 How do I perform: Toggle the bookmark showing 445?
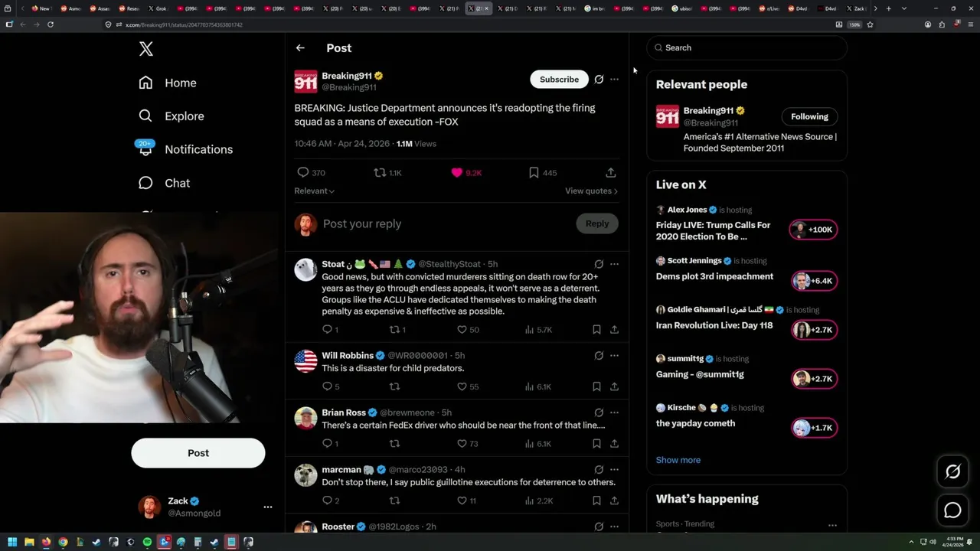tap(534, 173)
